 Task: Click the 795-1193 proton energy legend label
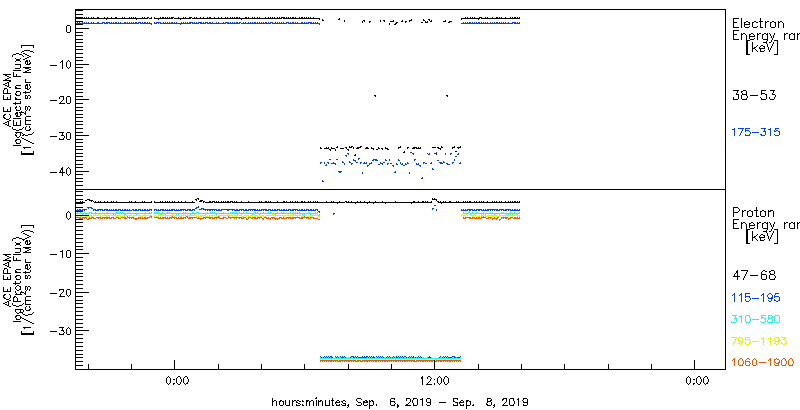pyautogui.click(x=759, y=341)
